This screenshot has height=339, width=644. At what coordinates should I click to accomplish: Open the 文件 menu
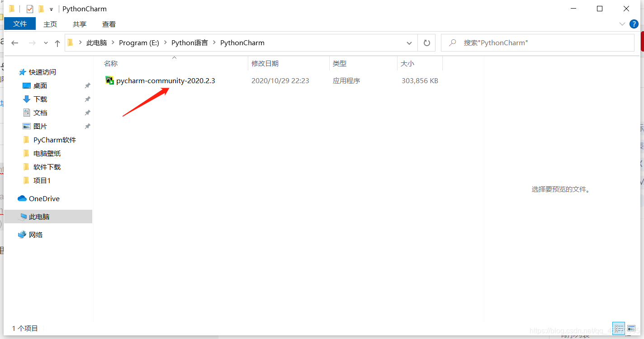20,24
